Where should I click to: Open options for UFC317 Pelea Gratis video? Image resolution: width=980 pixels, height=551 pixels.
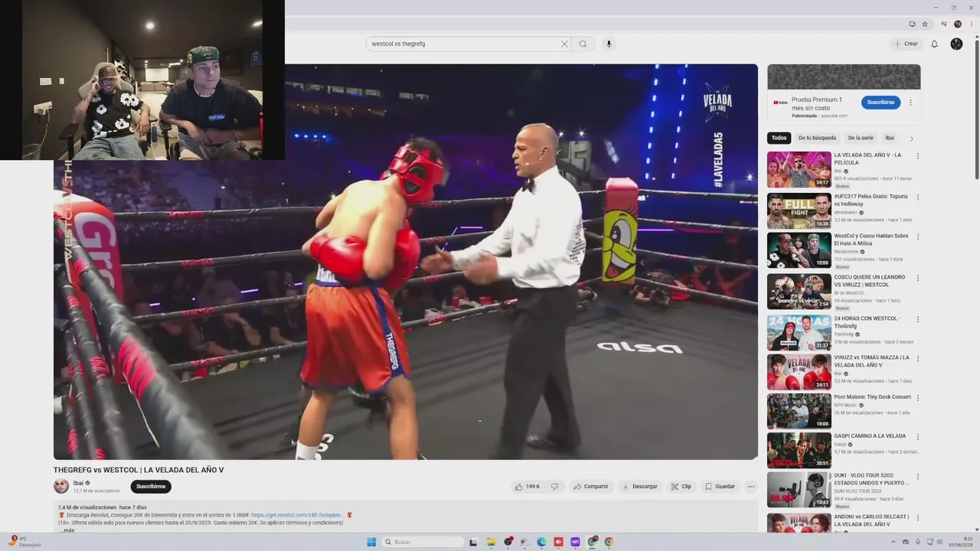pos(918,197)
